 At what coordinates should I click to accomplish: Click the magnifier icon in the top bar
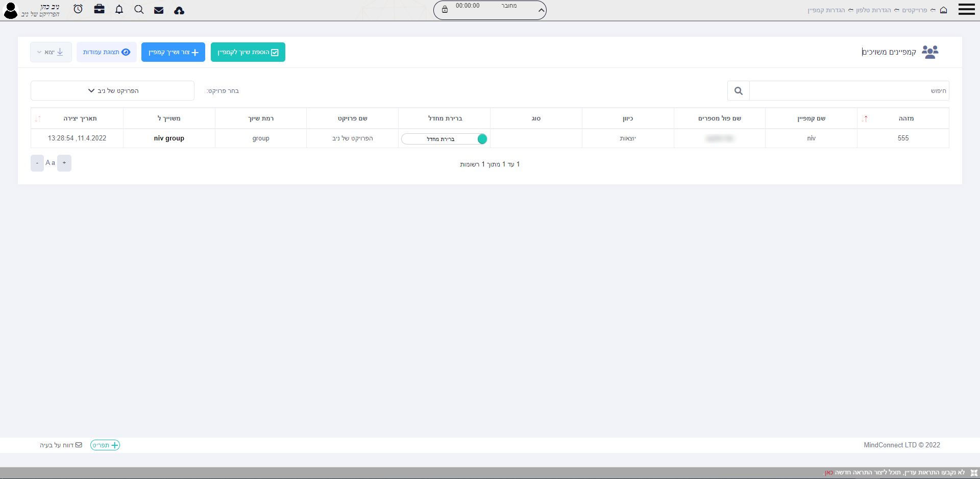click(x=139, y=10)
